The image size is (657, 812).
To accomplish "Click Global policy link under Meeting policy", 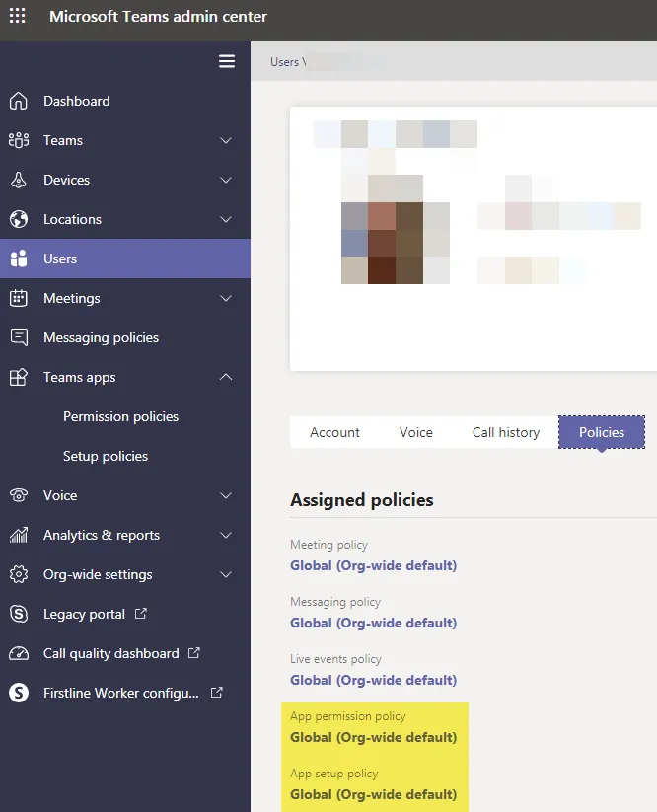I will point(373,565).
